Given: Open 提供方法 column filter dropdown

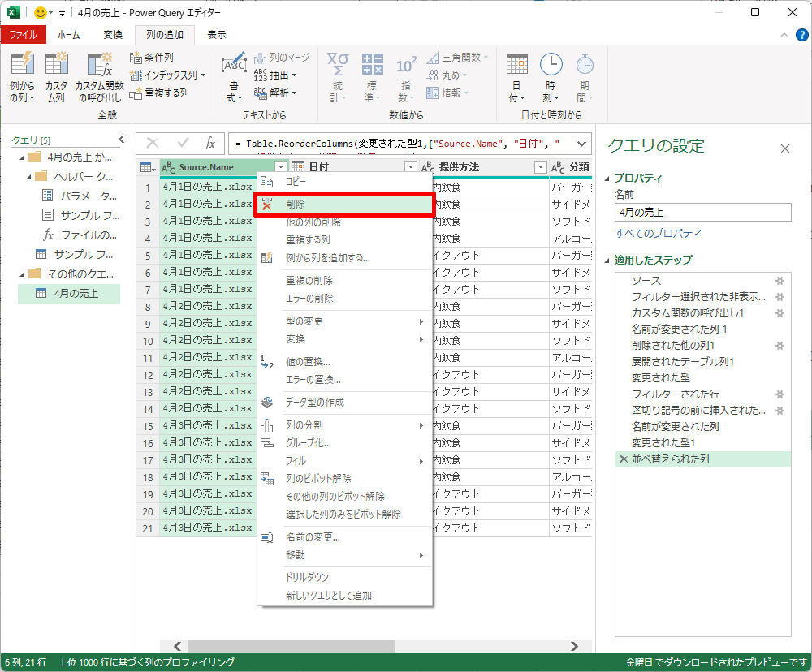Looking at the screenshot, I should point(541,167).
